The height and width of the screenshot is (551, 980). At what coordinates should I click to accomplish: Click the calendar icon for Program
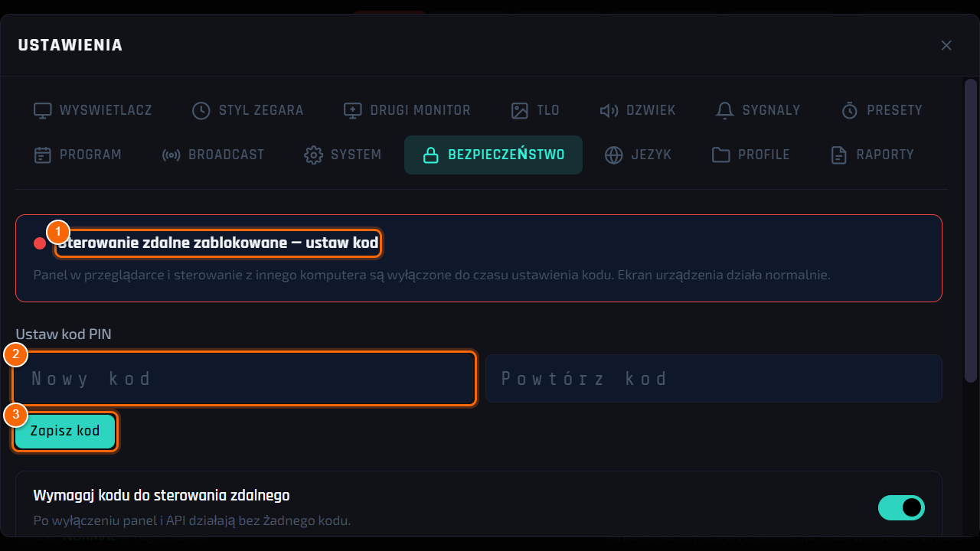click(42, 155)
